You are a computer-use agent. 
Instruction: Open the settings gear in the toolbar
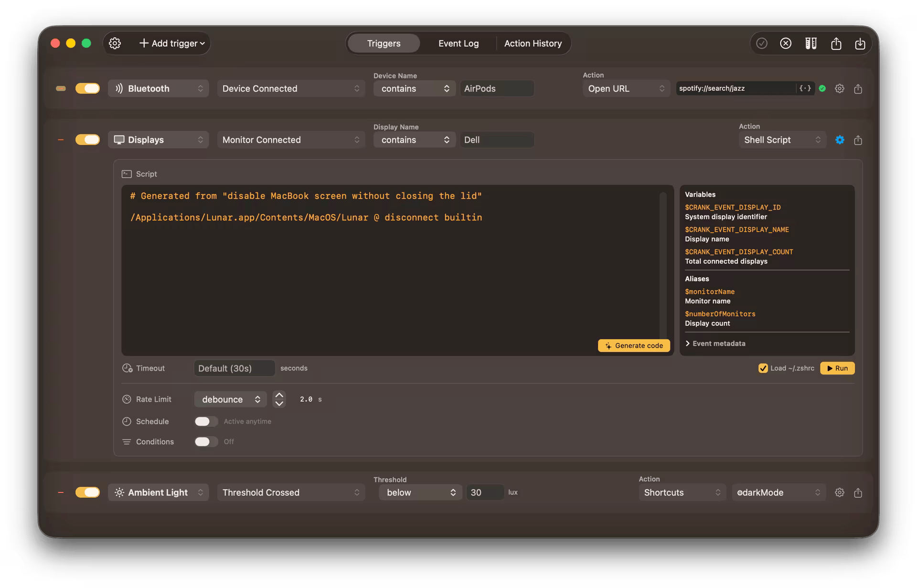(x=115, y=43)
